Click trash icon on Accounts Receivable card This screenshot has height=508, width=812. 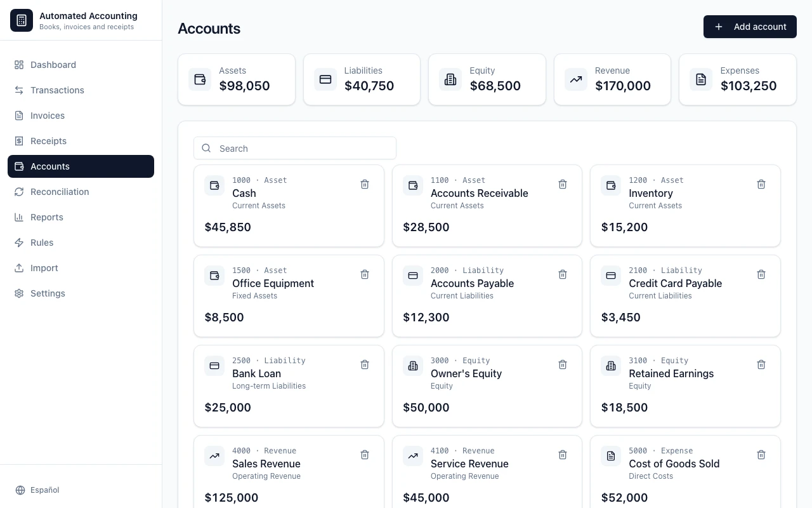point(563,184)
